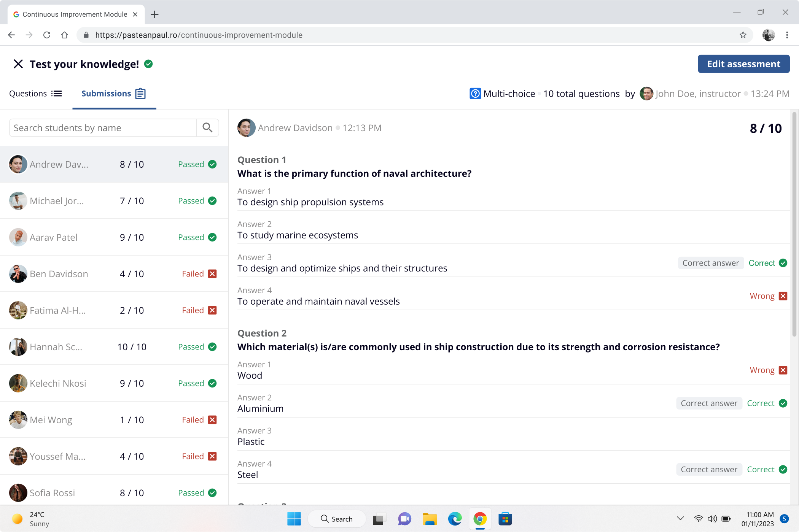Click the Questions list icon
This screenshot has width=799, height=532.
click(57, 94)
